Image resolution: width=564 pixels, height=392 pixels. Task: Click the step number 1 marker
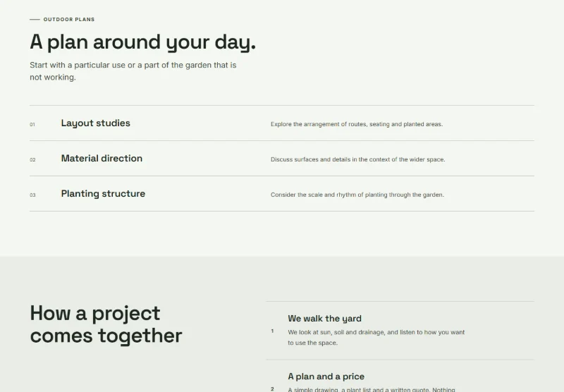point(272,331)
